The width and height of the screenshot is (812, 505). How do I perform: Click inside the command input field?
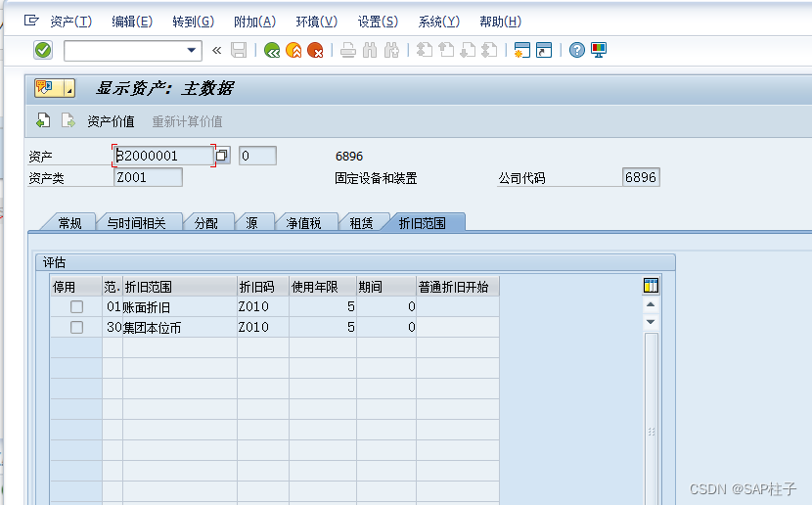124,50
